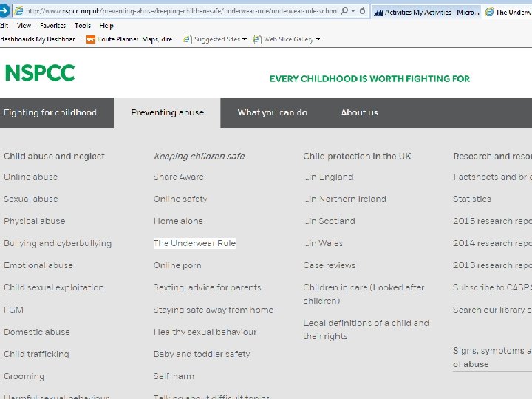Open the Favorites menu
The width and height of the screenshot is (532, 399).
pyautogui.click(x=52, y=25)
